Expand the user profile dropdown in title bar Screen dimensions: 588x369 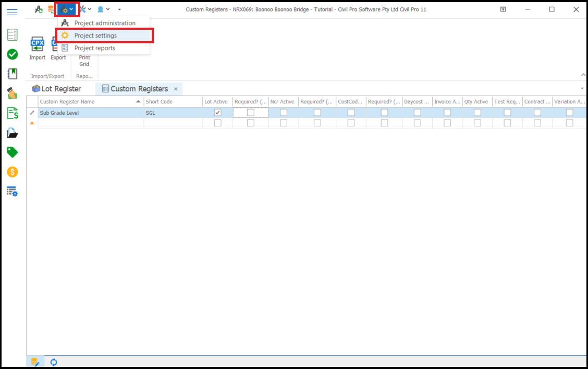pos(103,9)
